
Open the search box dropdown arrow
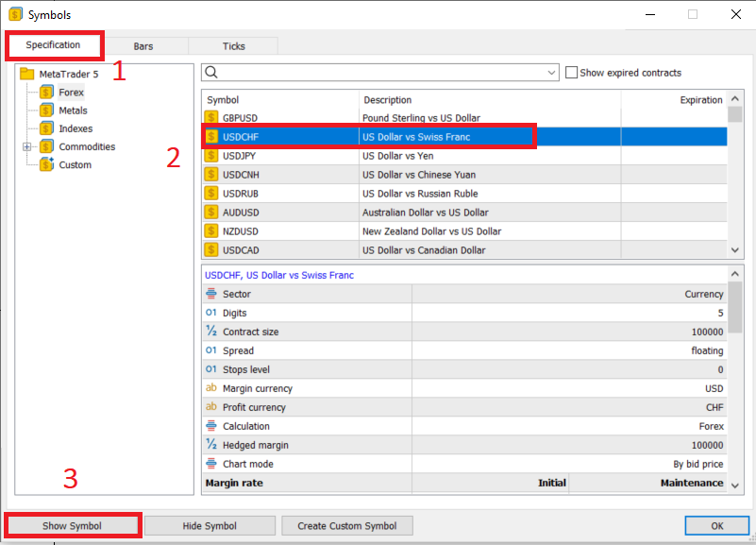pos(552,73)
